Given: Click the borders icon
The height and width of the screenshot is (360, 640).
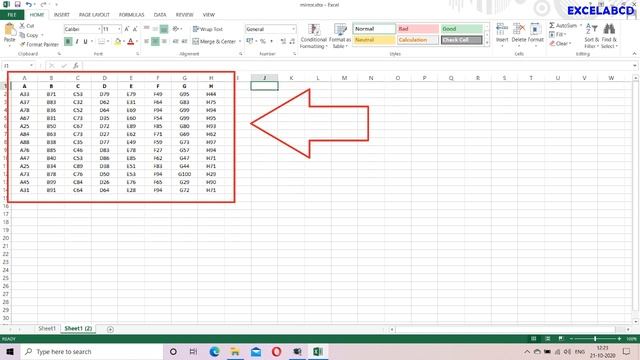Looking at the screenshot, I should [101, 41].
